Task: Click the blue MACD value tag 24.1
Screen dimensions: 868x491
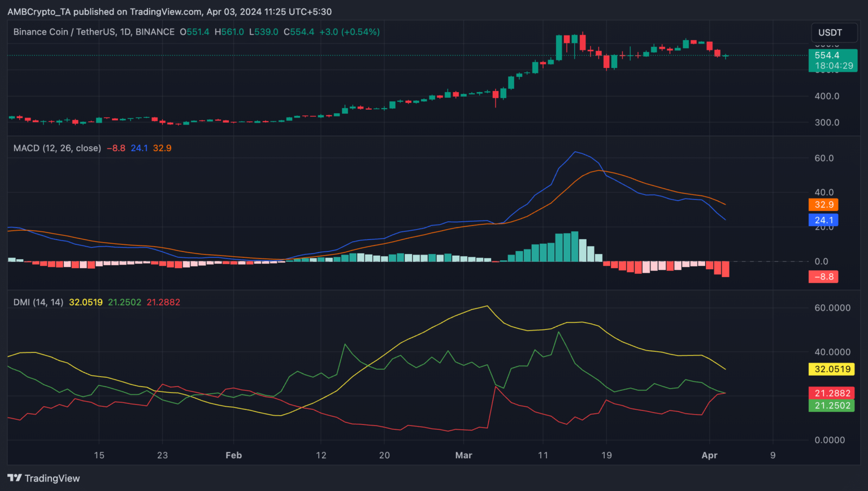Action: pos(823,221)
